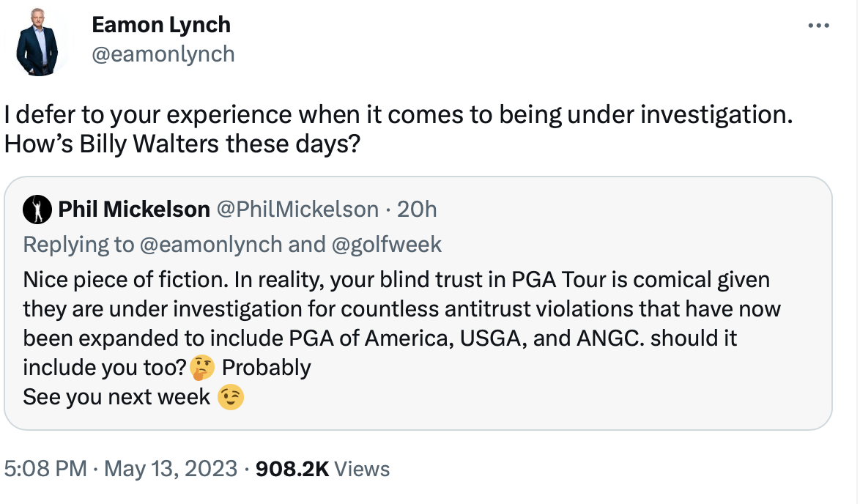This screenshot has height=504, width=860.
Task: Click the "Replying to" label text
Action: [79, 244]
